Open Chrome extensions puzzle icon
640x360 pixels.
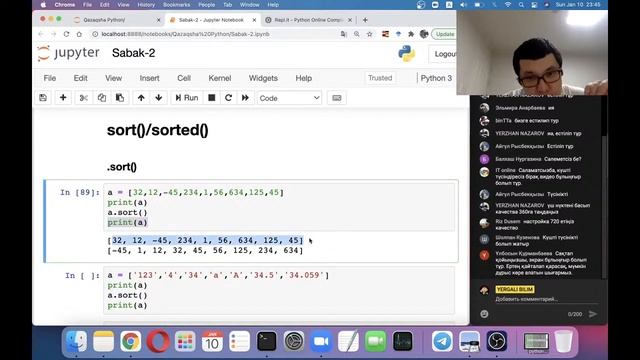(x=411, y=34)
